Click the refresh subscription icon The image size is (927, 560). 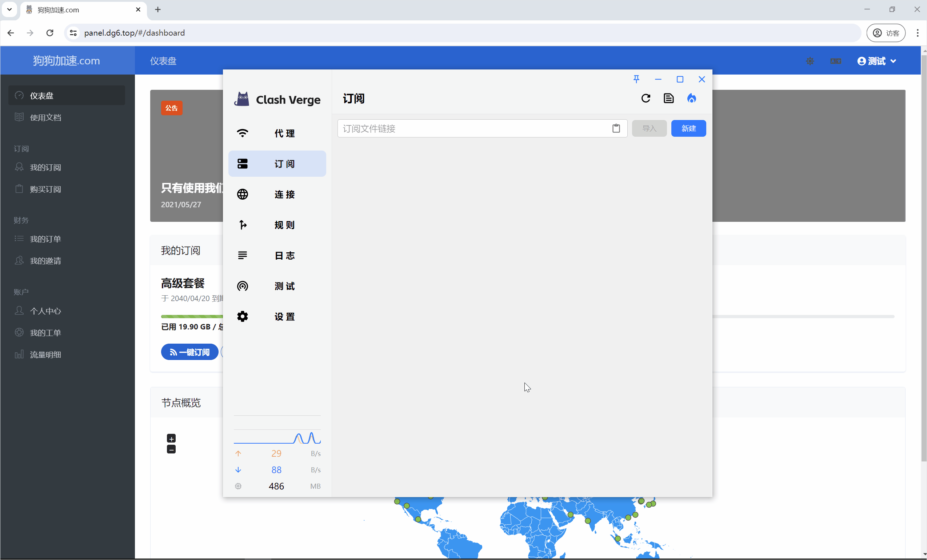(646, 99)
